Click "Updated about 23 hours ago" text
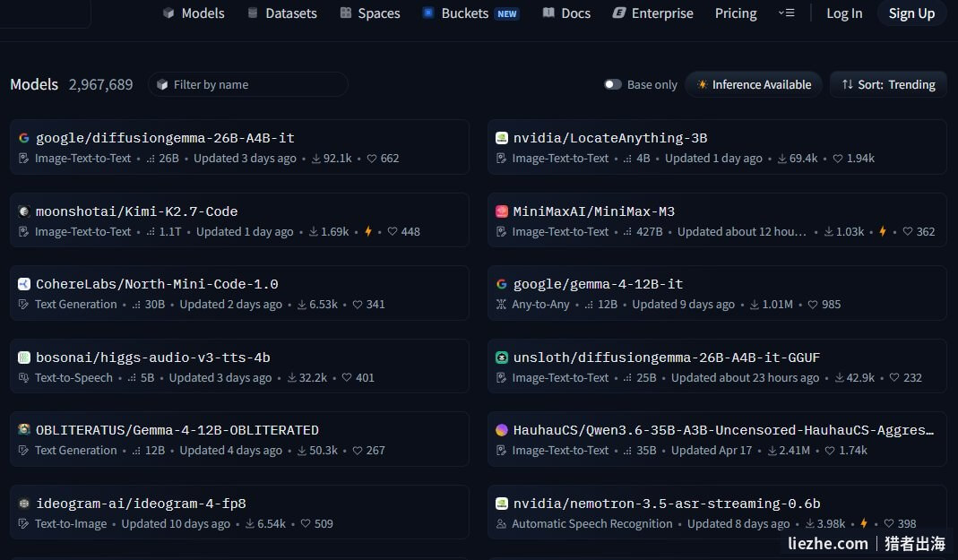This screenshot has height=560, width=958. pos(745,377)
